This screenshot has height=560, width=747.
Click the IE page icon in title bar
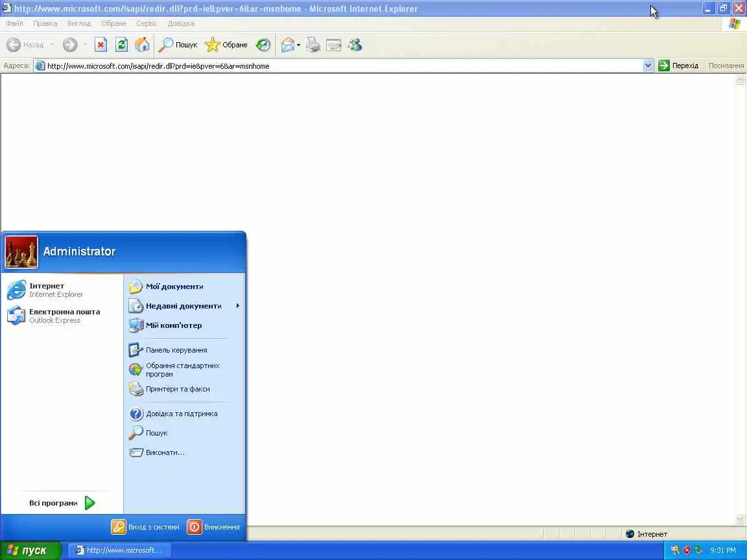click(x=6, y=8)
